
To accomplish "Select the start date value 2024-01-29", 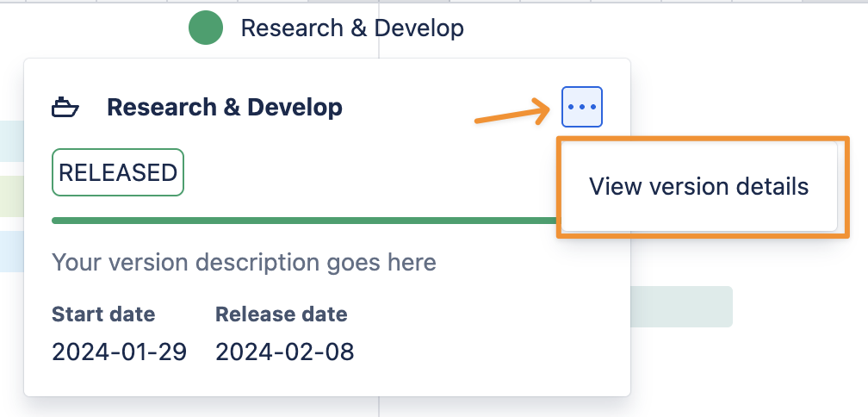I will click(x=119, y=352).
